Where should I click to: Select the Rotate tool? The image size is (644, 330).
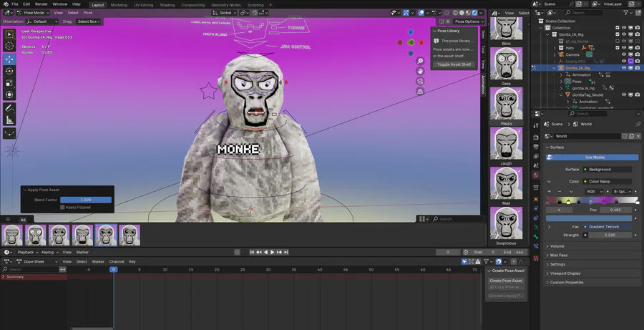point(9,71)
